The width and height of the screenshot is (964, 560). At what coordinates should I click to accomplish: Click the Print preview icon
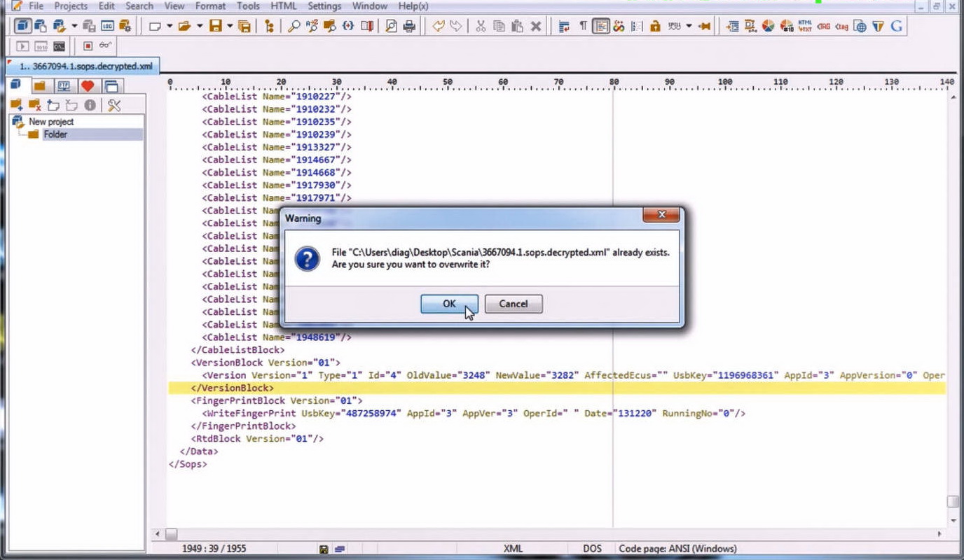point(391,27)
